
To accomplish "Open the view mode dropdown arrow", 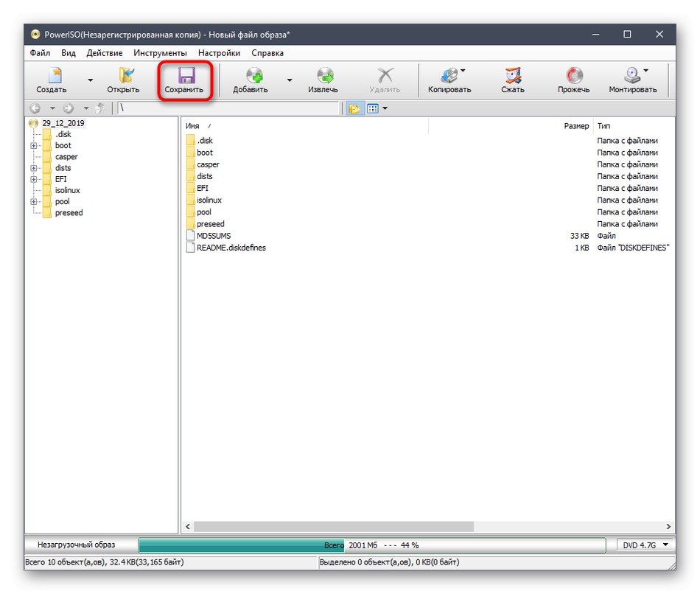I will [385, 108].
